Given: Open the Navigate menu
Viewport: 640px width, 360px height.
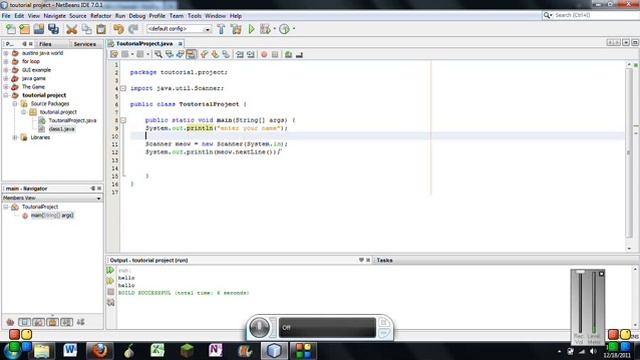Looking at the screenshot, I should pos(55,16).
